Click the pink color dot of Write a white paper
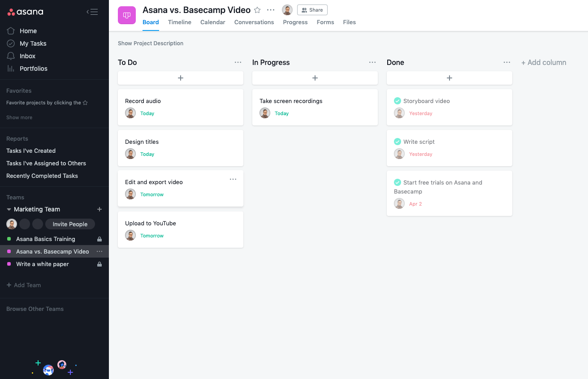588x379 pixels. [9, 264]
